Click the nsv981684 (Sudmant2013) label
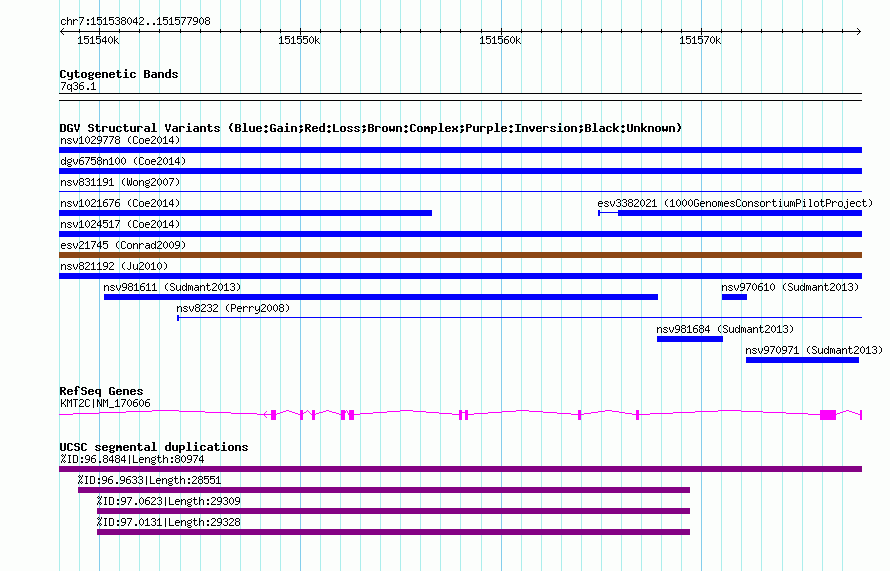Image resolution: width=890 pixels, height=571 pixels. tap(725, 329)
